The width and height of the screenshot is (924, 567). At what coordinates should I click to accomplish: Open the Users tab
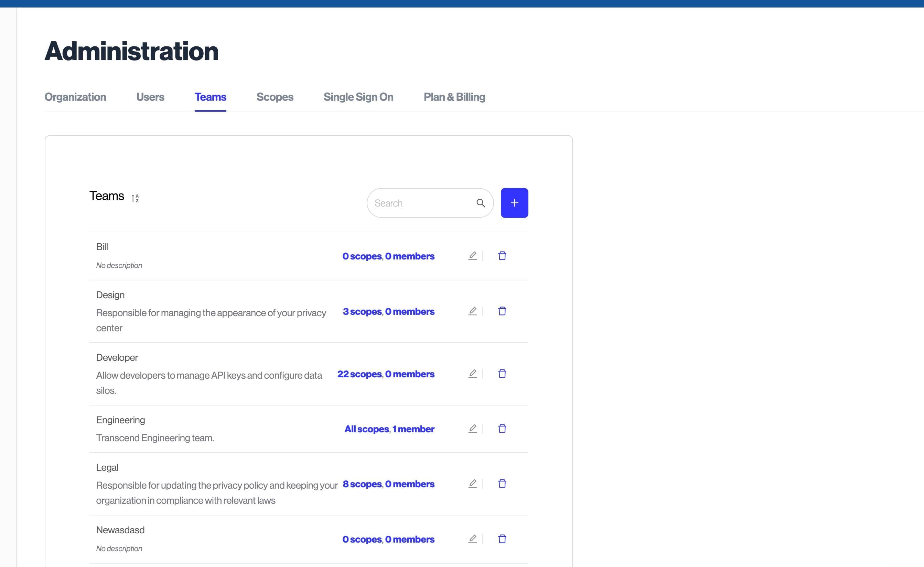click(x=150, y=97)
